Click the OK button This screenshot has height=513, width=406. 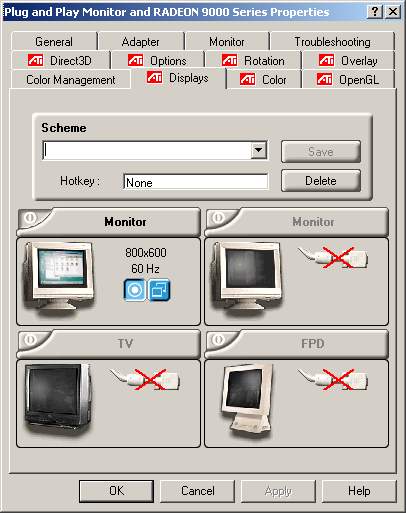point(116,491)
